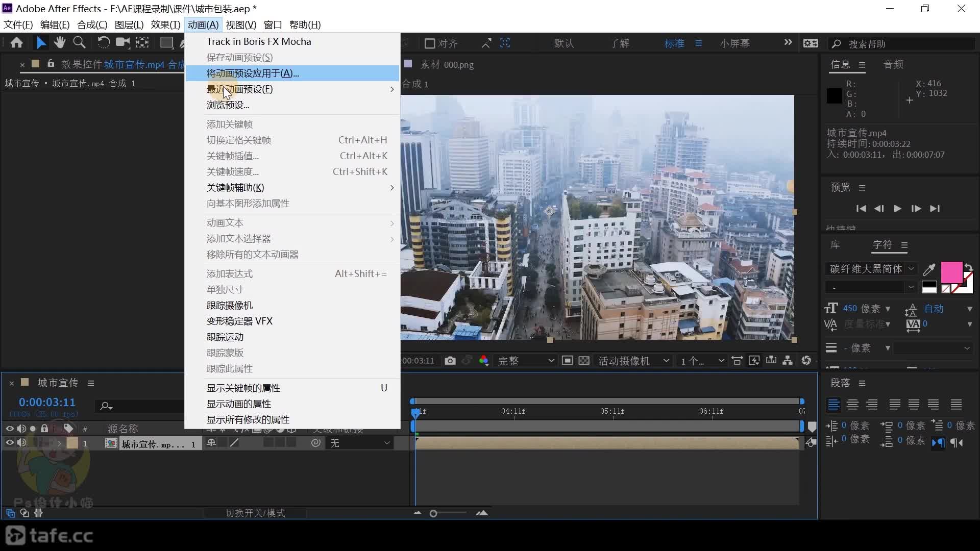The image size is (980, 551).
Task: Switch to 默认 workspace
Action: pos(564,43)
